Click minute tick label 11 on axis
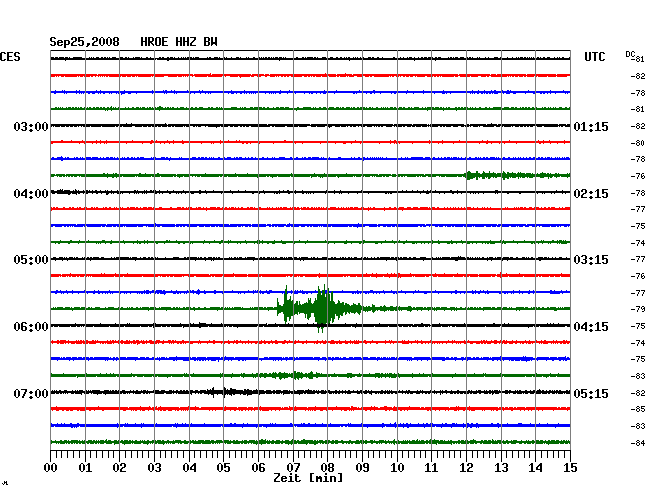Screen dimensions: 650x494 (431, 468)
